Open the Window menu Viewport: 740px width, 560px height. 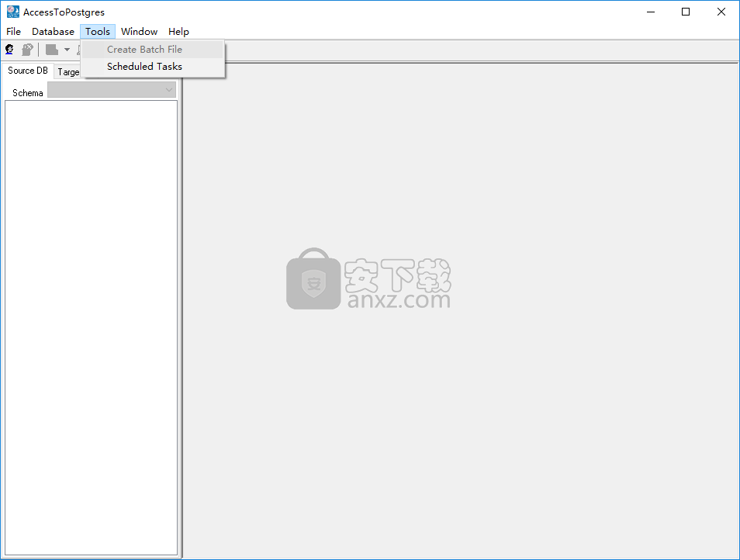coord(139,32)
